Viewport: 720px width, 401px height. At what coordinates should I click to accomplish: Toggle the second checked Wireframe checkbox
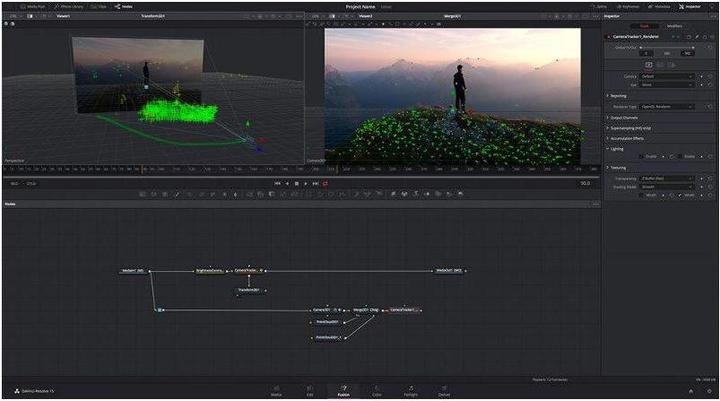681,195
